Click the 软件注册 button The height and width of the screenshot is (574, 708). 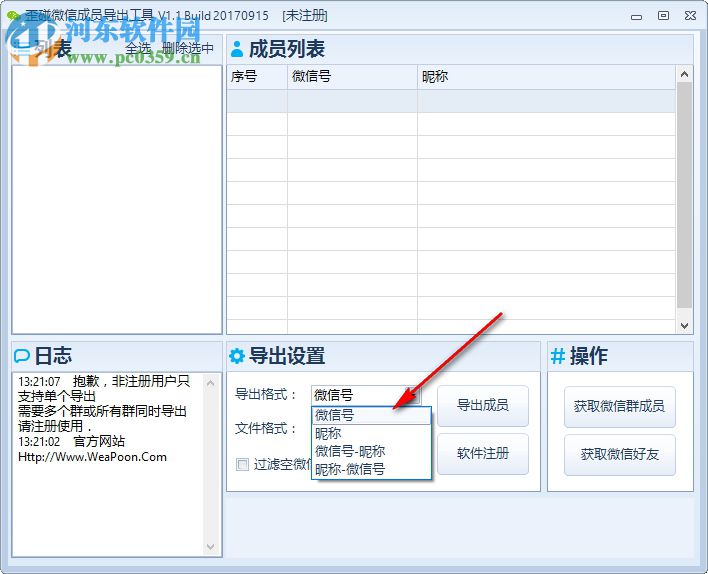pyautogui.click(x=483, y=453)
